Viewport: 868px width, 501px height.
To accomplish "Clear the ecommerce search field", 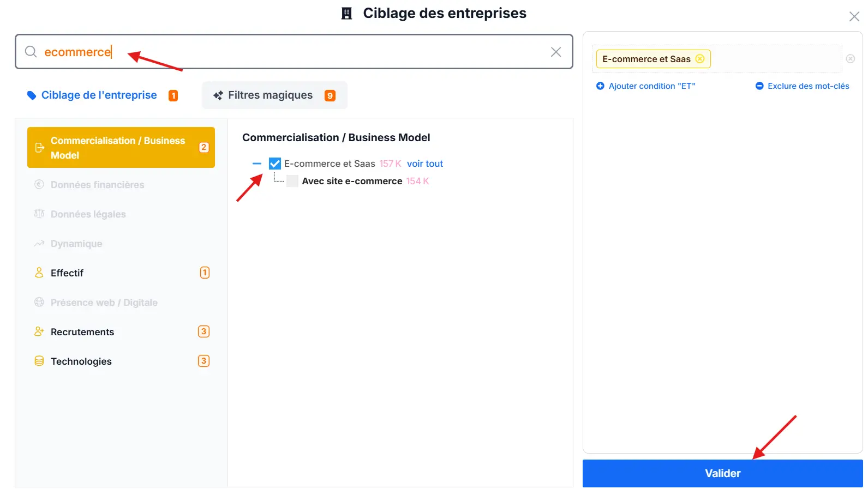I will (556, 52).
